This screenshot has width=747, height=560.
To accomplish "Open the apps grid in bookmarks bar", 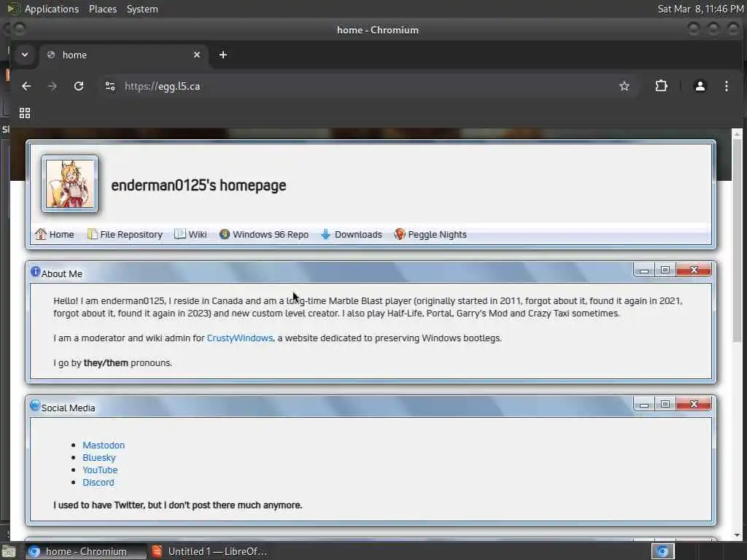I will (25, 113).
